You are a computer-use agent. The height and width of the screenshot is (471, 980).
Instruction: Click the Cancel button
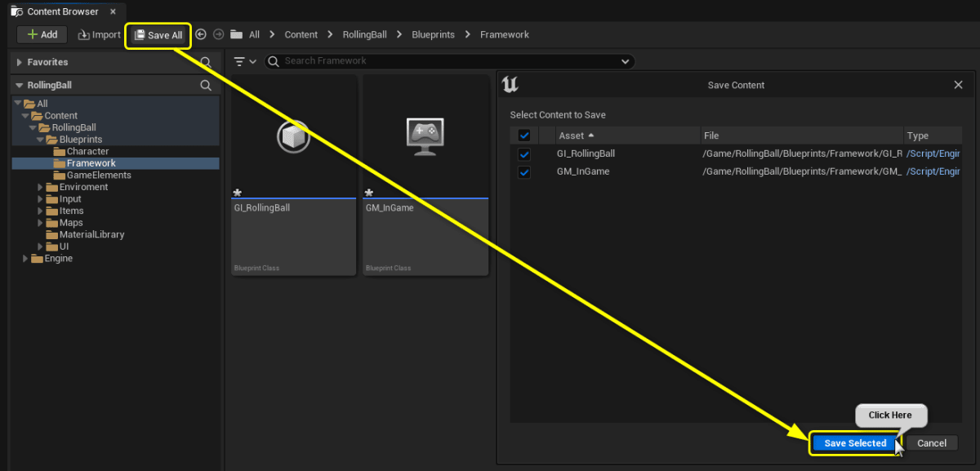coord(931,442)
